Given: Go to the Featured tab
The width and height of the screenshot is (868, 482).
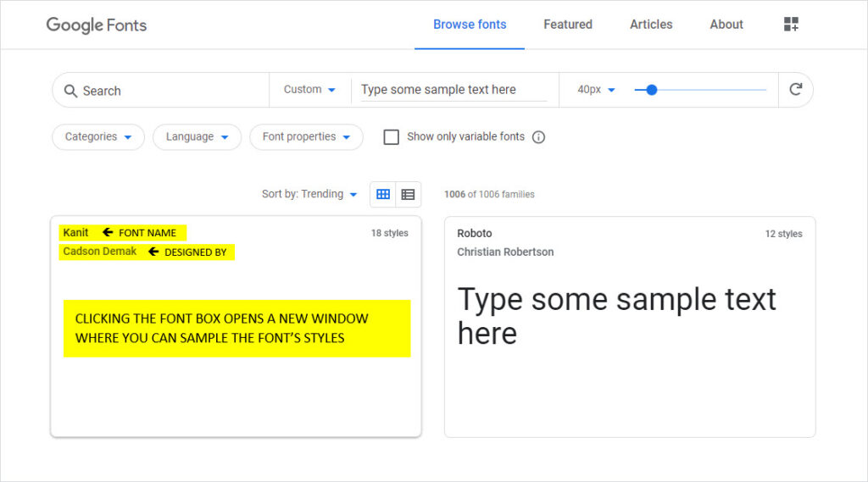Looking at the screenshot, I should click(x=568, y=25).
